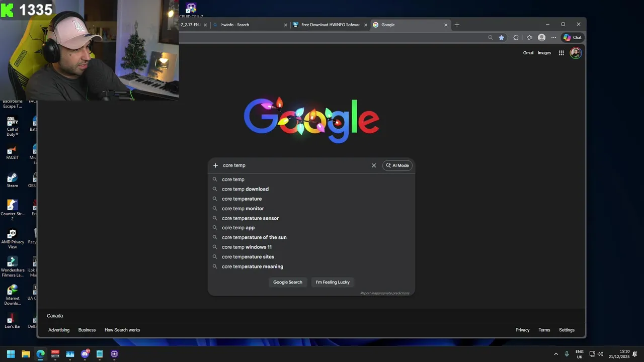Open the Gmail link
Viewport: 644px width, 362px height.
pos(528,53)
